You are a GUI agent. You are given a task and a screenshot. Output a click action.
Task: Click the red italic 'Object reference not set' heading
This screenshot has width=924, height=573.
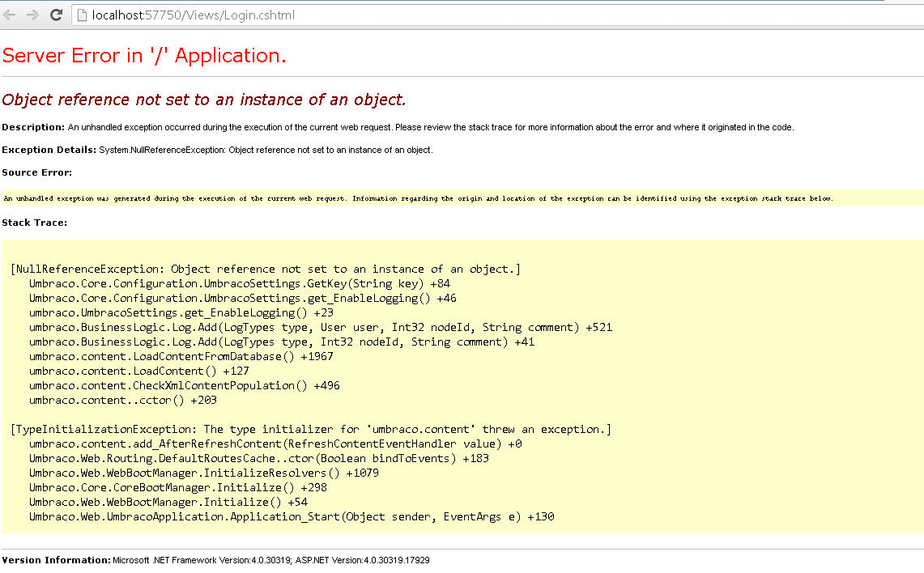pos(204,100)
